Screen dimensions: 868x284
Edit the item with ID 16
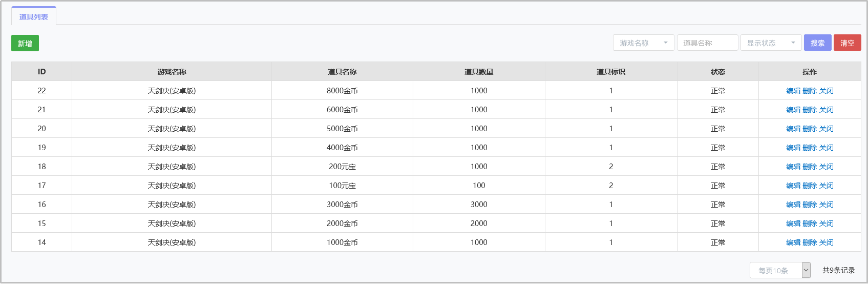point(793,205)
